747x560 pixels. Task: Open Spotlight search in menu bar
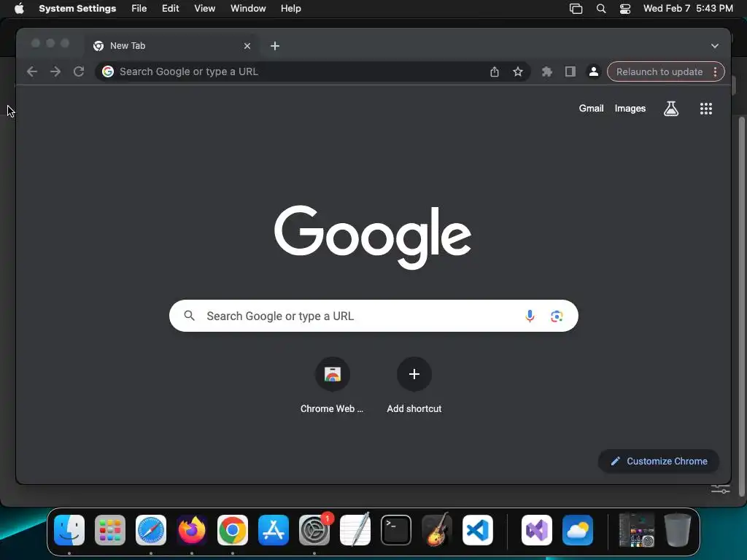click(601, 9)
